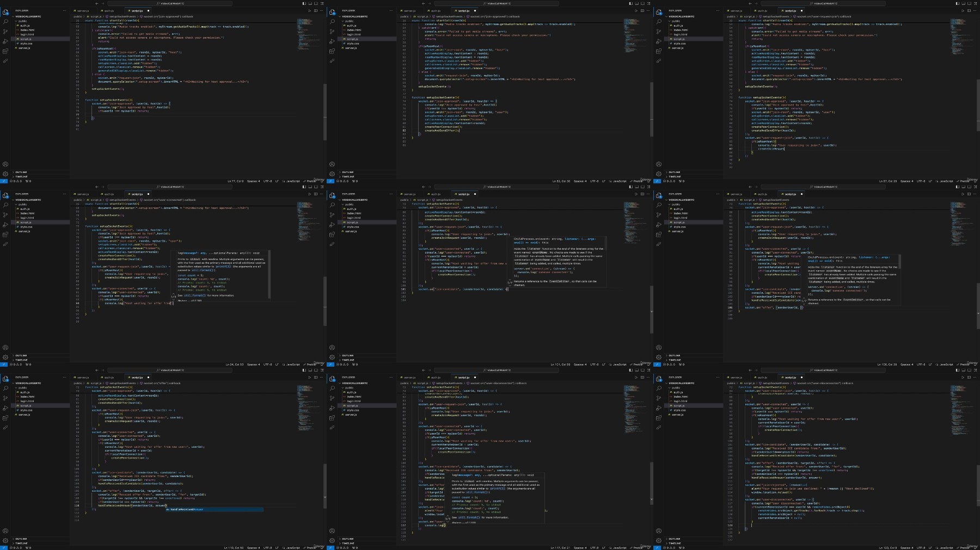Toggle Primary Side Bar in top-left frame
This screenshot has width=980, height=550.
[304, 3]
